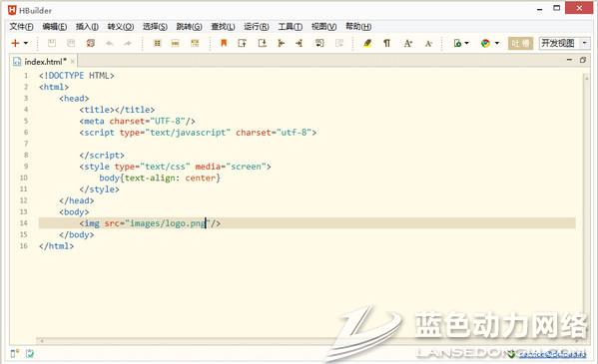Image resolution: width=598 pixels, height=364 pixels.
Task: Click the Redo arrow icon
Action: [128, 44]
